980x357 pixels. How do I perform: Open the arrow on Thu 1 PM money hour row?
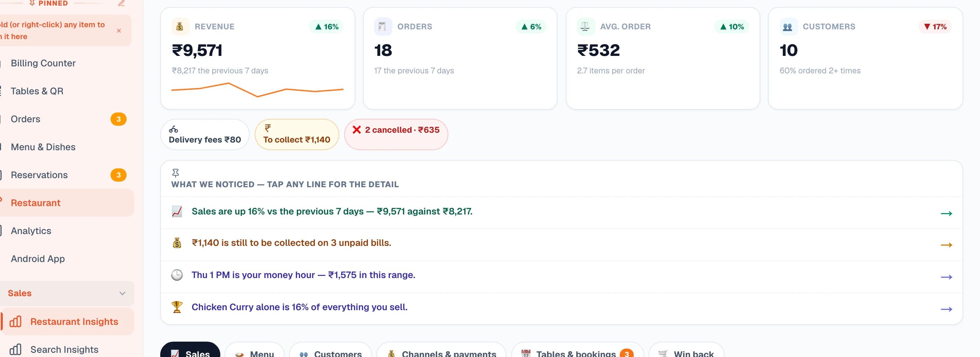(x=946, y=277)
